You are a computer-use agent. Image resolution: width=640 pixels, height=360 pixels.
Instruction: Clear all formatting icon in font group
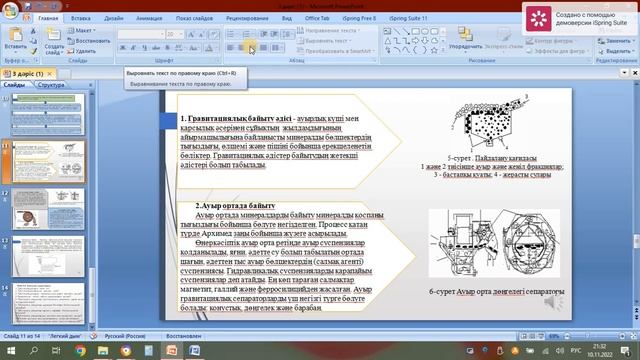[214, 34]
